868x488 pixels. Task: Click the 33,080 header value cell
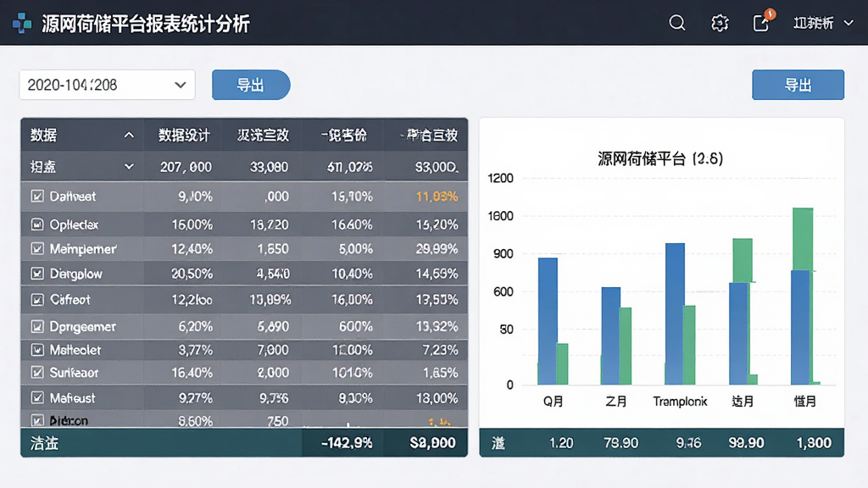coord(269,167)
